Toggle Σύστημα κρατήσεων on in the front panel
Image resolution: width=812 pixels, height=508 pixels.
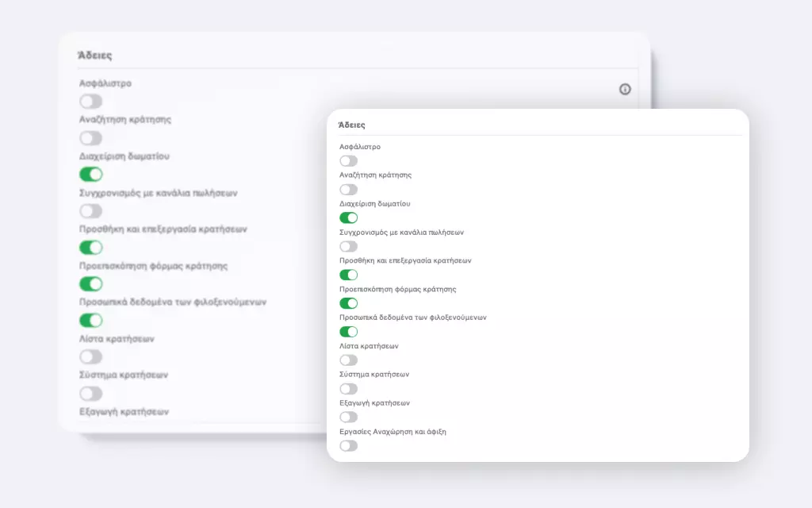348,389
